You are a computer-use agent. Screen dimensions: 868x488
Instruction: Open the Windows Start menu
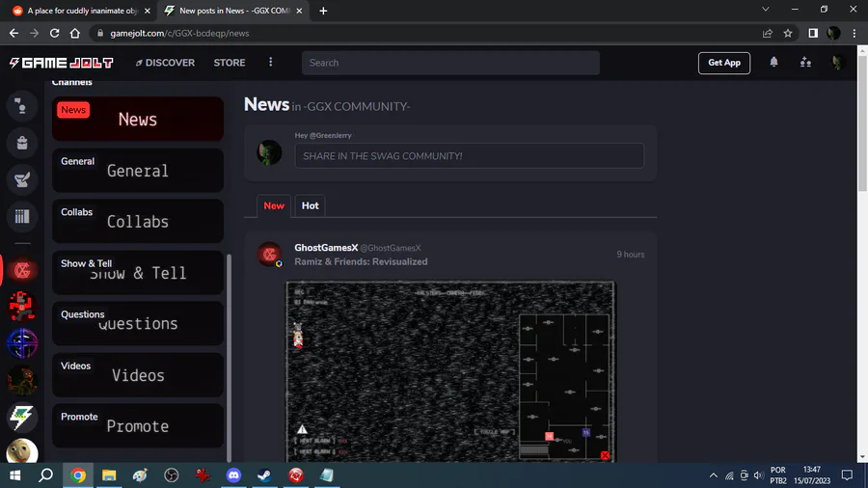pyautogui.click(x=14, y=475)
